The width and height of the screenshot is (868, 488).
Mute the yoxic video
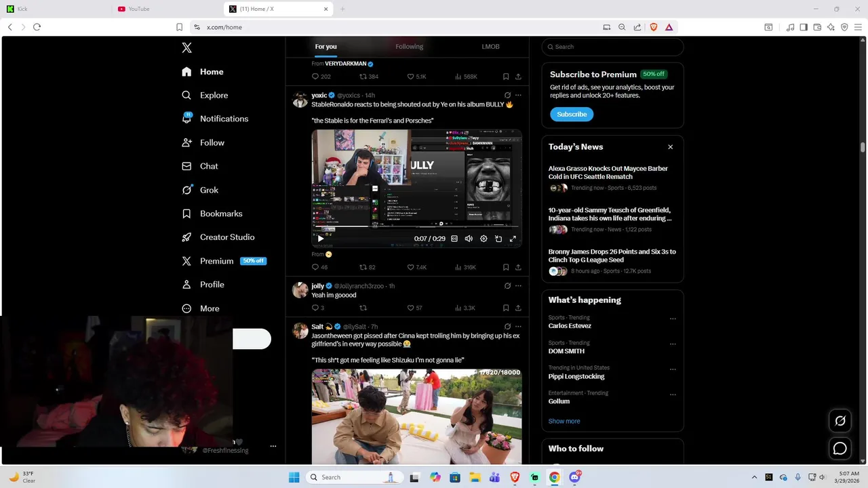click(469, 239)
